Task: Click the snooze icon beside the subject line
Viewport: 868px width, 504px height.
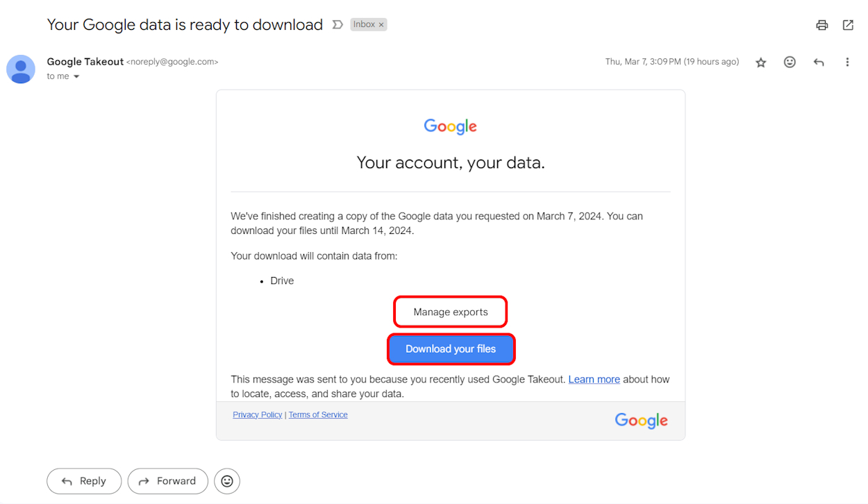Action: 337,24
